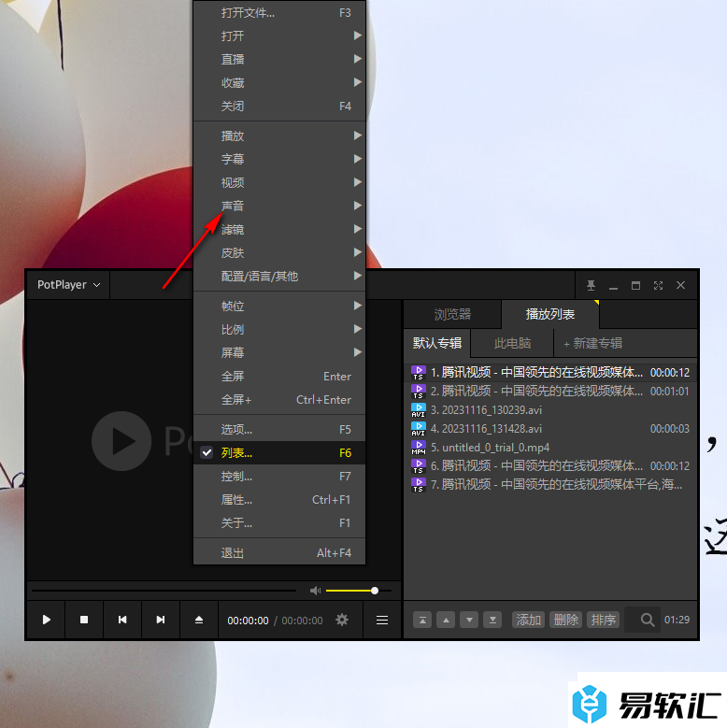The width and height of the screenshot is (727, 728).
Task: Move selected playlist item down
Action: coord(469,620)
